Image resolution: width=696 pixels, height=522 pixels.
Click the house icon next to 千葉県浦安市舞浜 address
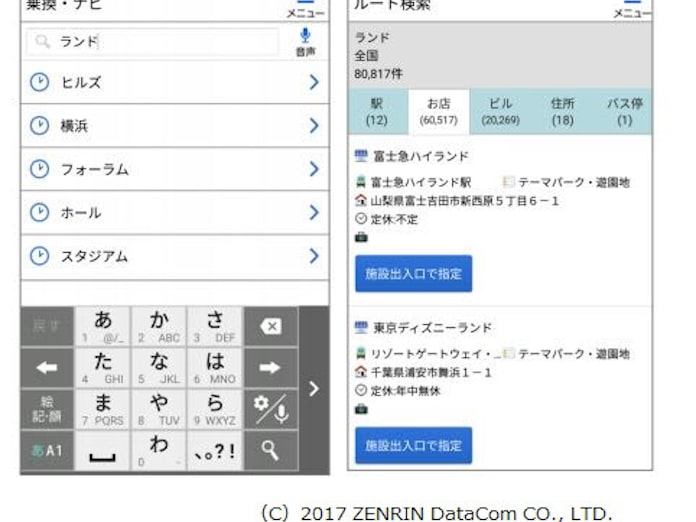(x=361, y=372)
